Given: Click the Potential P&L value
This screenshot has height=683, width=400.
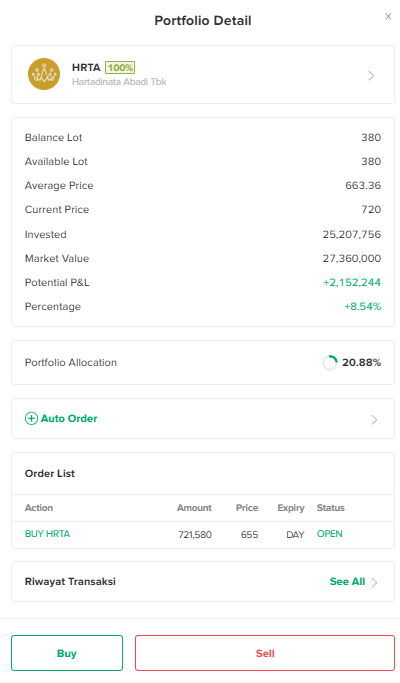Looking at the screenshot, I should (352, 283).
